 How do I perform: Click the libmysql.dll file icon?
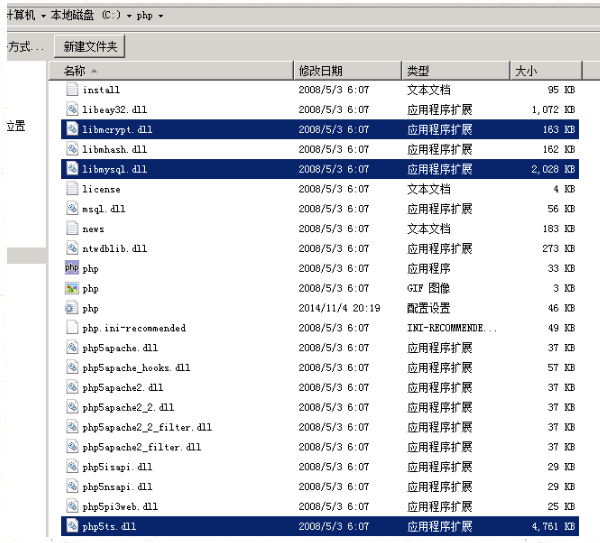pos(71,169)
